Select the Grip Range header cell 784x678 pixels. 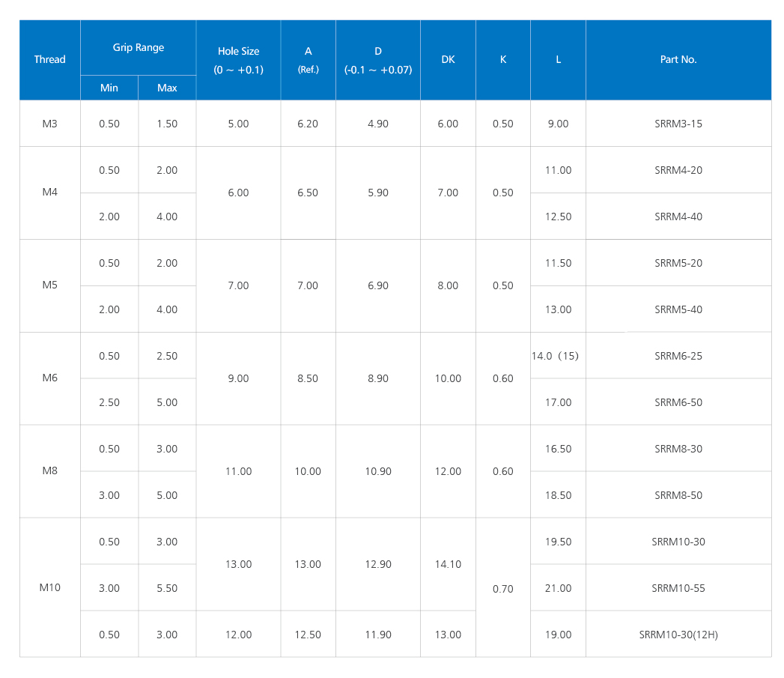click(x=139, y=47)
